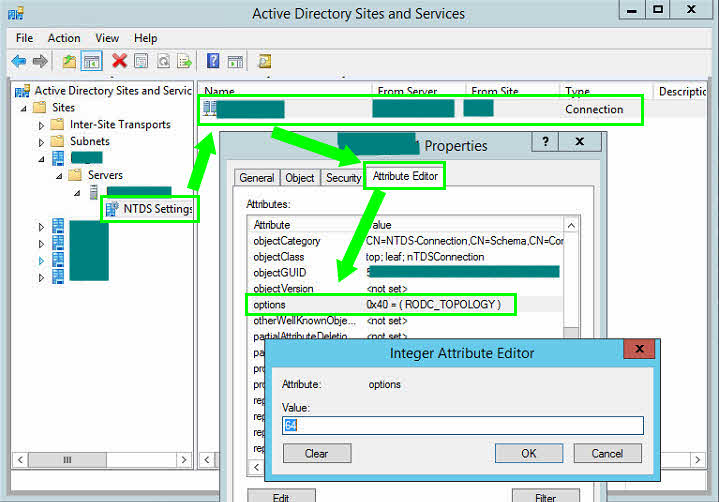Switch to the Object tab
Image resolution: width=719 pixels, height=502 pixels.
(x=299, y=177)
